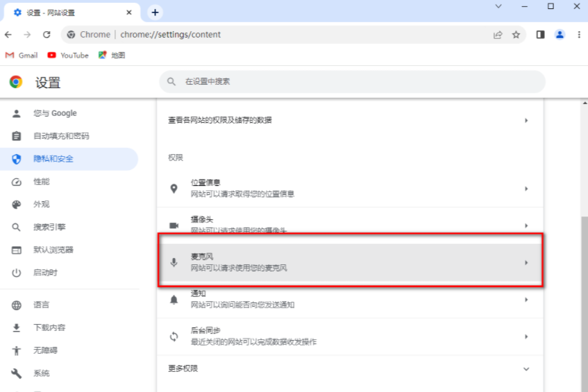Click the accessibility figure icon for 无障碍

tap(16, 351)
